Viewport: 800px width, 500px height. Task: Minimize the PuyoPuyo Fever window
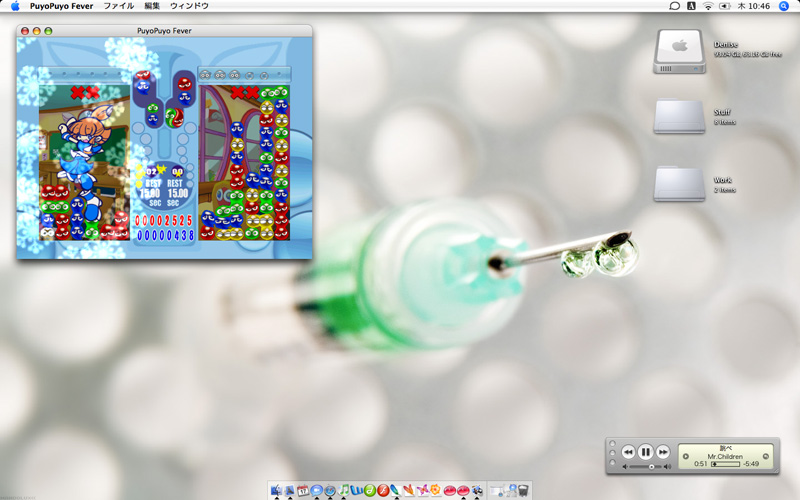[36, 31]
